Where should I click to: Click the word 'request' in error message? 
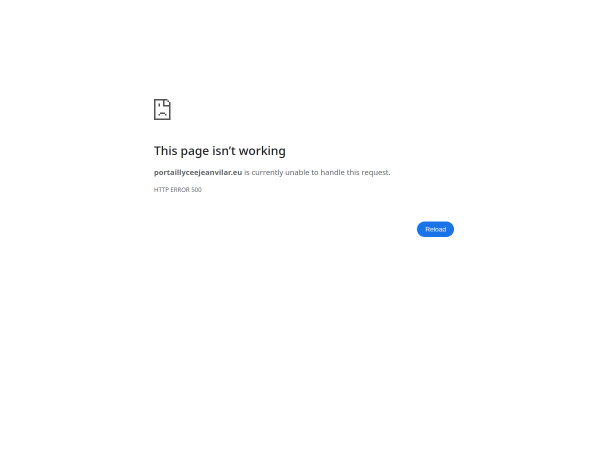click(x=376, y=173)
